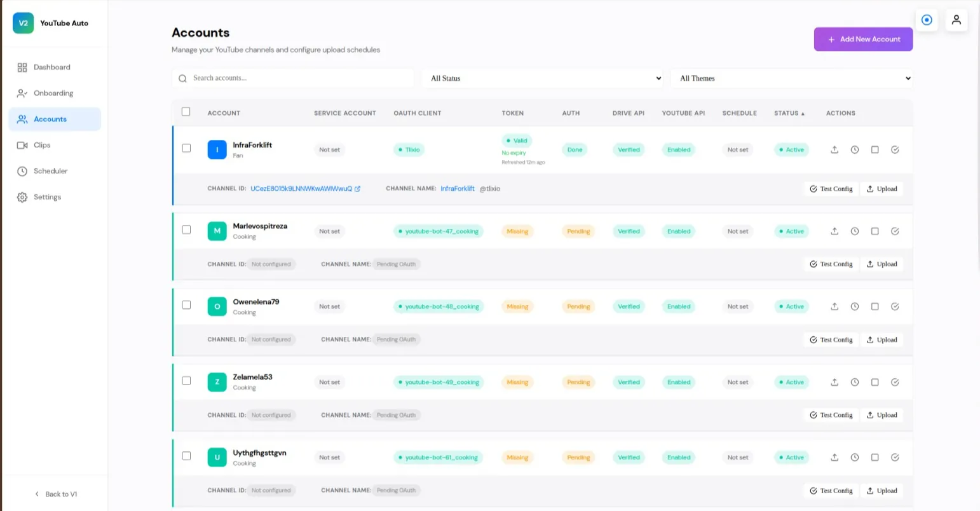Open the InfraForklift channel name link

(x=458, y=189)
